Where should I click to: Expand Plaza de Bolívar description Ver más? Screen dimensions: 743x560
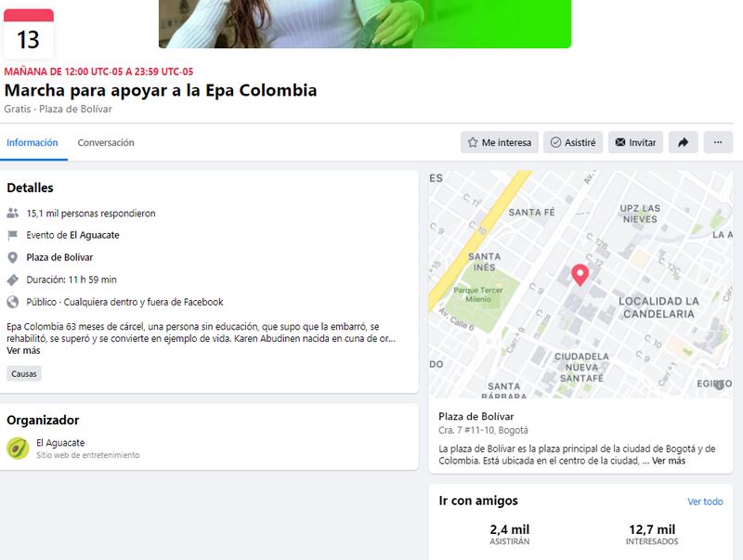coord(669,461)
